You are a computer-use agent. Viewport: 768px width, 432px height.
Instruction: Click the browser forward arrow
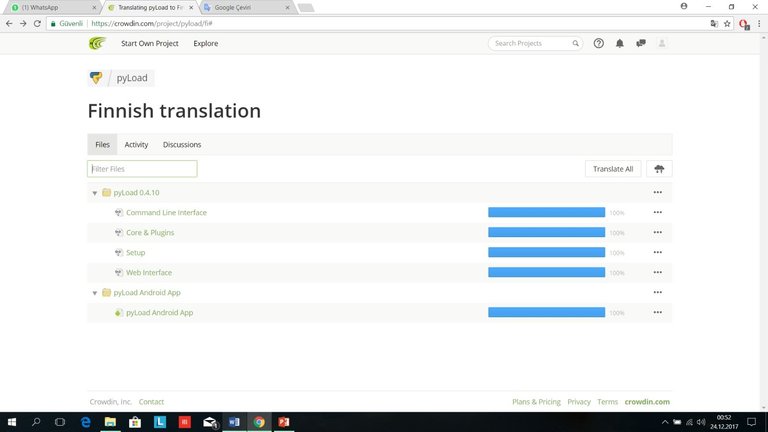(x=23, y=23)
